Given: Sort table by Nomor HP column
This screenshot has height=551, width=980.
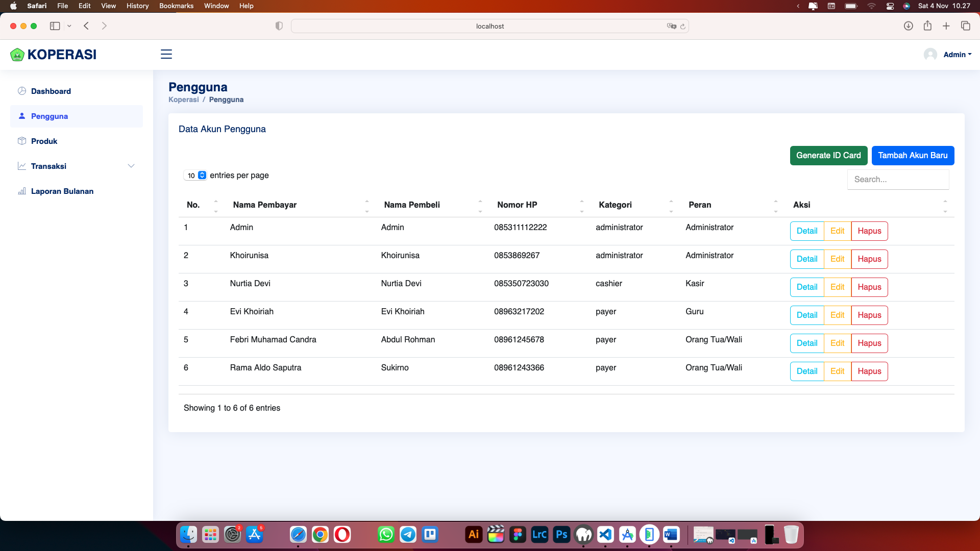Looking at the screenshot, I should 517,205.
